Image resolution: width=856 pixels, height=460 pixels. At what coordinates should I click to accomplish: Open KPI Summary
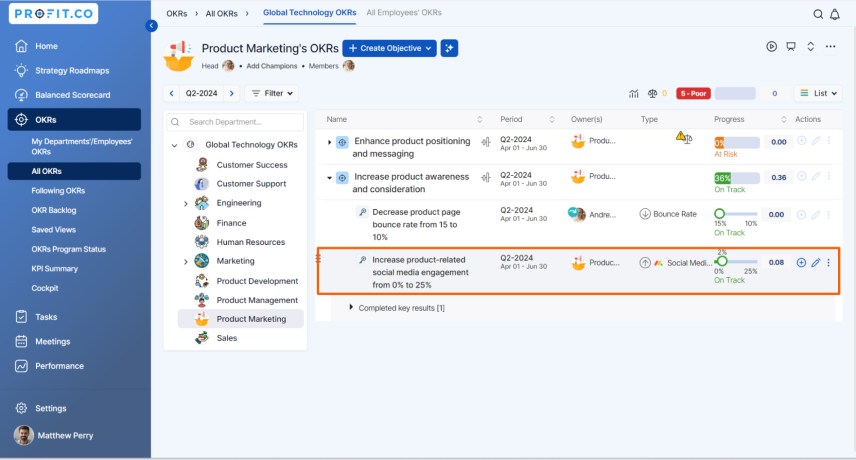pyautogui.click(x=54, y=268)
